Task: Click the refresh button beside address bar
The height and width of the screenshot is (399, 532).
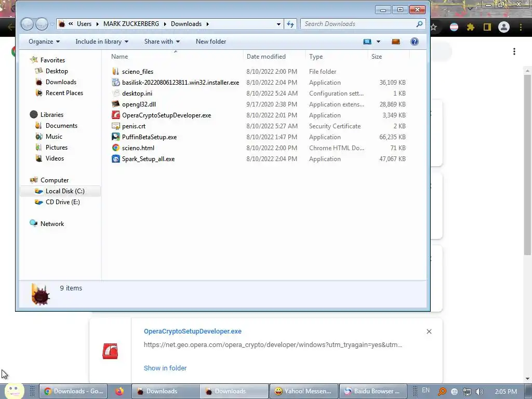Action: (290, 24)
